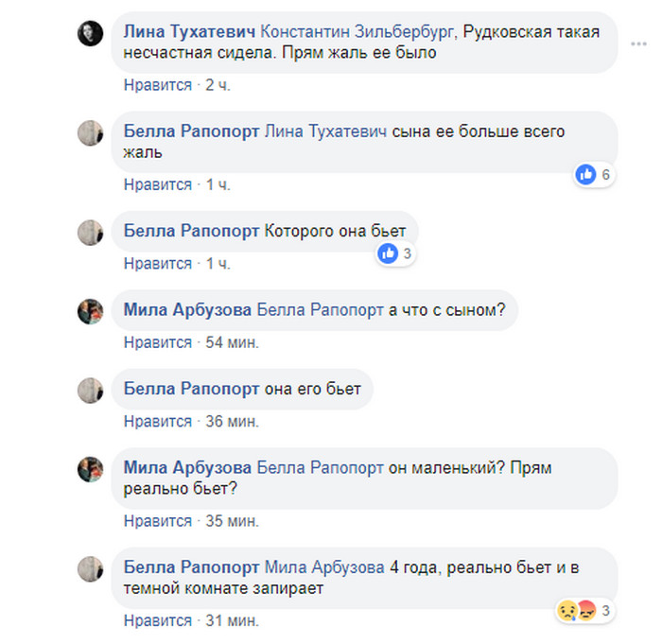Click the '31 мин.' timestamp

click(x=233, y=620)
